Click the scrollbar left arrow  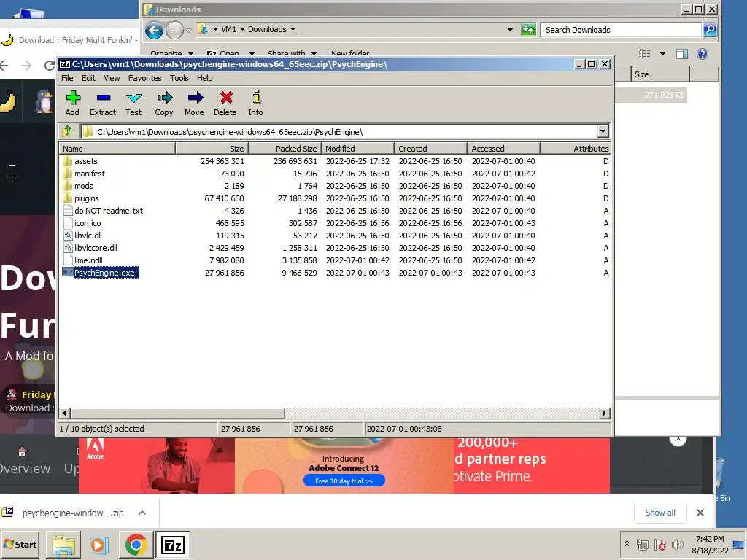point(65,413)
